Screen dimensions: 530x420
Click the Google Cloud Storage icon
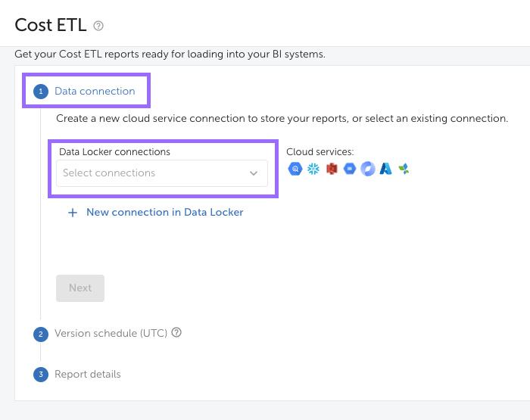pos(350,169)
